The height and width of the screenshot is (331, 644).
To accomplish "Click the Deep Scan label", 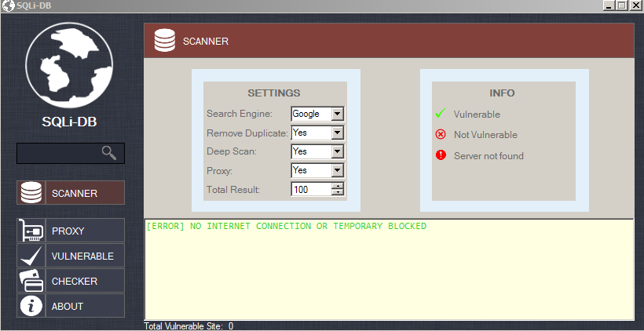I will [232, 151].
